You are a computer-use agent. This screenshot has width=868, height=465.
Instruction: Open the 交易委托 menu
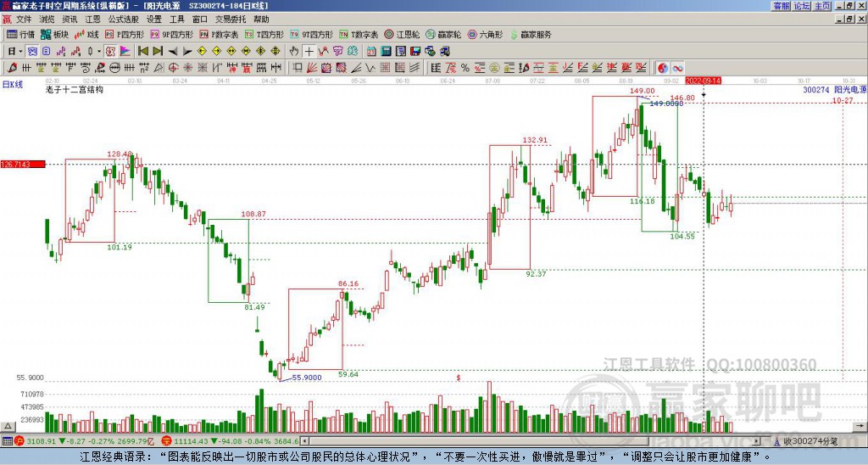tap(231, 20)
